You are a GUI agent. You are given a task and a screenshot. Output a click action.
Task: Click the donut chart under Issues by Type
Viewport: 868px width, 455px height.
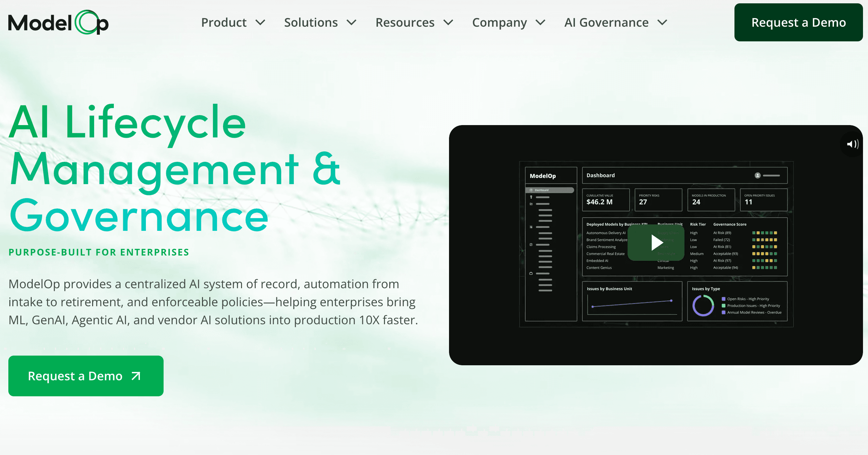point(704,305)
